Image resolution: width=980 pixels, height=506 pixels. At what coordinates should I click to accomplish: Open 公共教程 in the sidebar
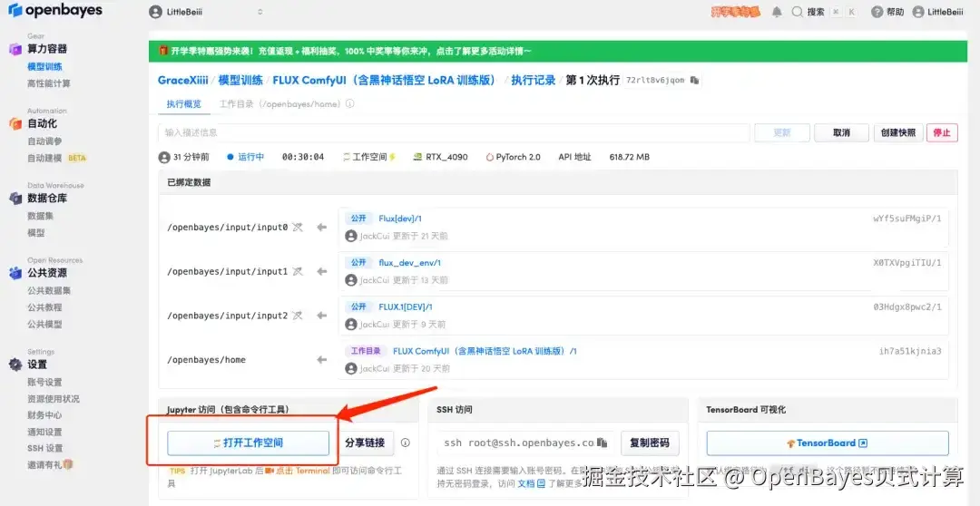point(44,307)
